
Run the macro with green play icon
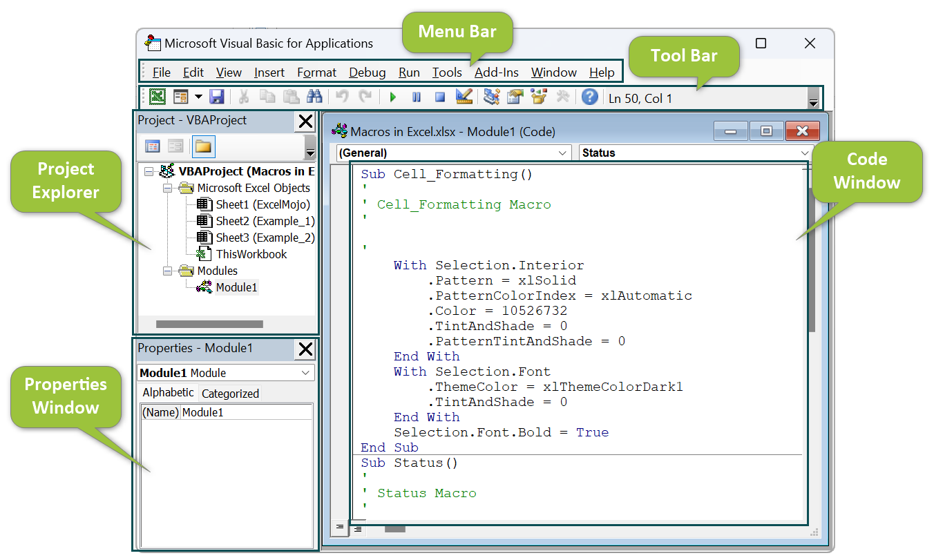pyautogui.click(x=393, y=97)
